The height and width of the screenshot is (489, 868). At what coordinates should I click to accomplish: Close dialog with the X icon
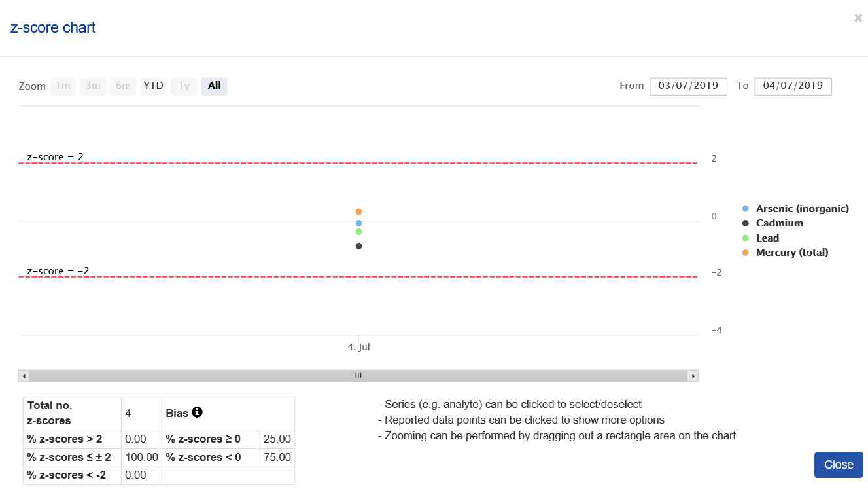858,18
